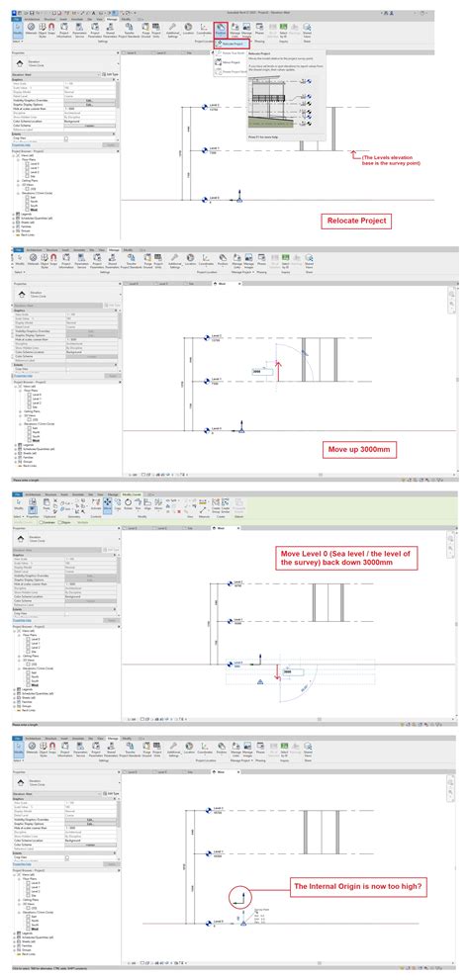Click Select by ID in top screenshot ribbon
The height and width of the screenshot is (980, 469).
tap(284, 30)
